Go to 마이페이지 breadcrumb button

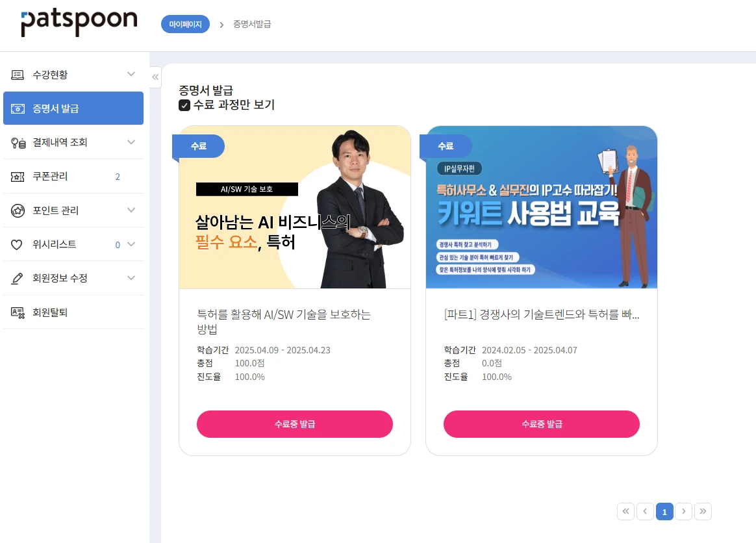185,24
